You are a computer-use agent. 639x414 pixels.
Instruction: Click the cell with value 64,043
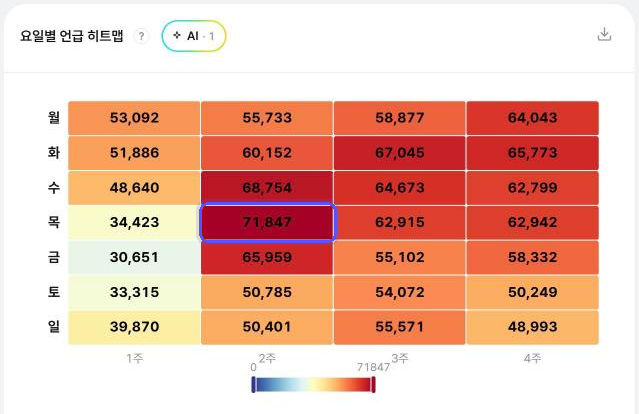point(533,118)
